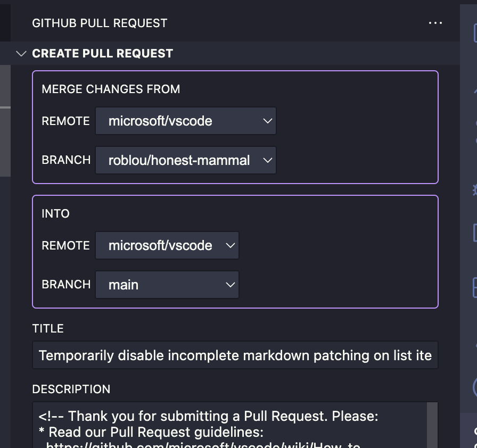This screenshot has height=448, width=477.
Task: Open the REMOTE dropdown in the Into section
Action: pyautogui.click(x=167, y=245)
